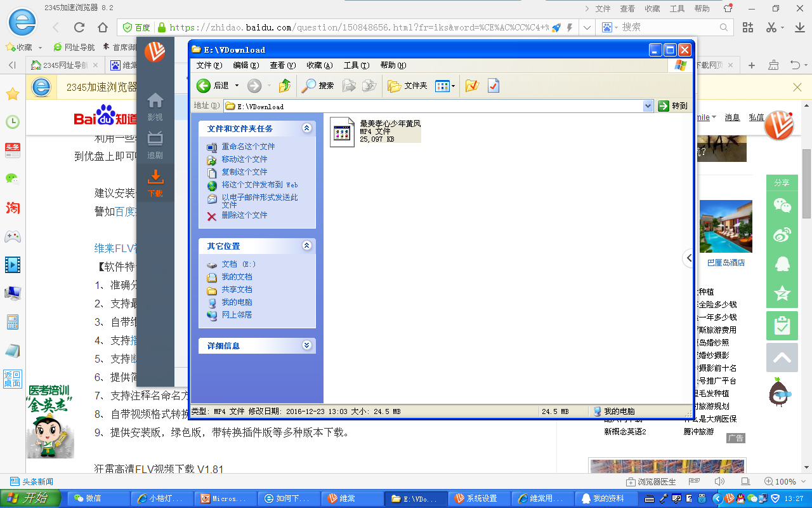Click the browser refresh icon
The image size is (812, 508).
tap(79, 27)
